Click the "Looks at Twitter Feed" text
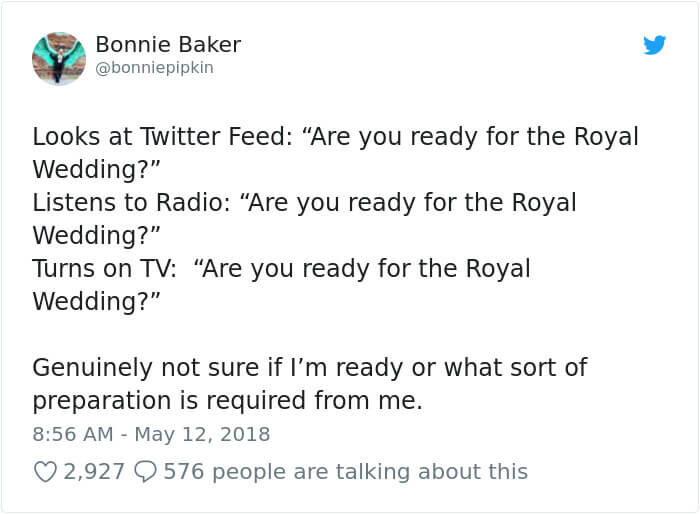Screen dimensions: 700x514 pyautogui.click(x=159, y=137)
